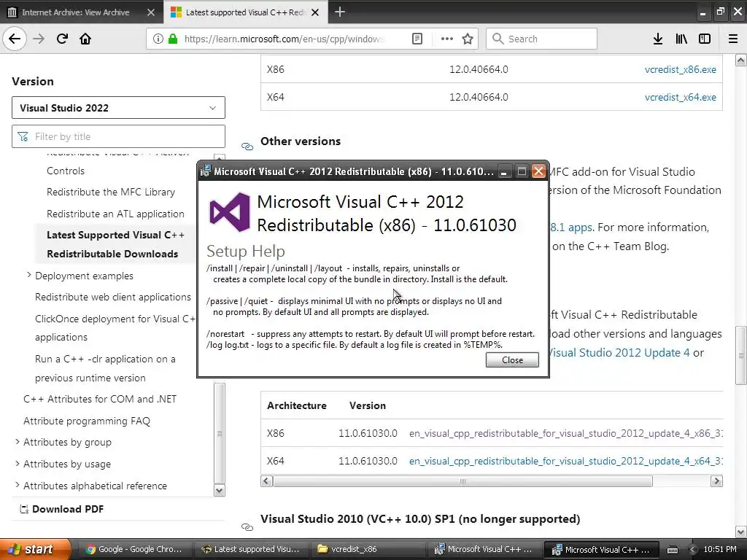Download vcredist_x64.exe link
The height and width of the screenshot is (560, 747).
681,97
